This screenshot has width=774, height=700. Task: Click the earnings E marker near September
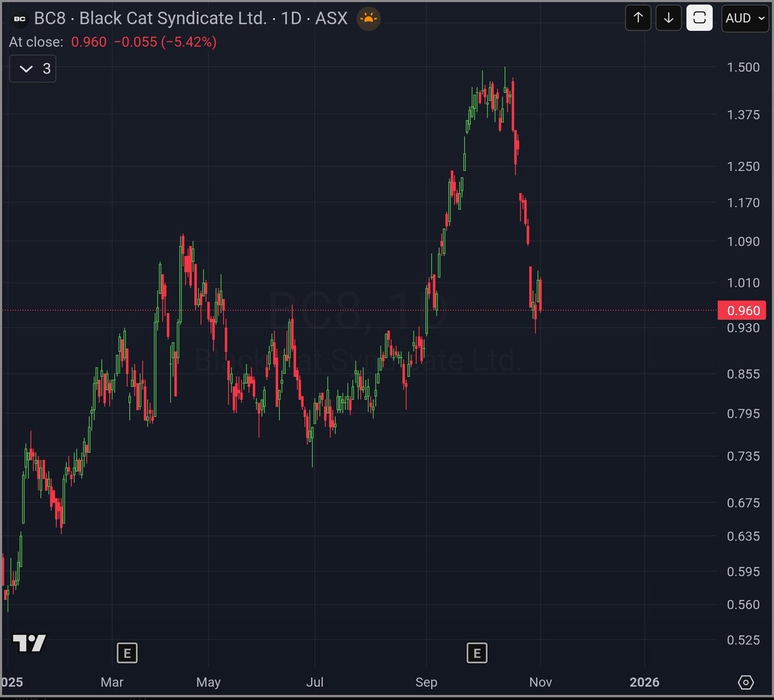click(x=477, y=654)
